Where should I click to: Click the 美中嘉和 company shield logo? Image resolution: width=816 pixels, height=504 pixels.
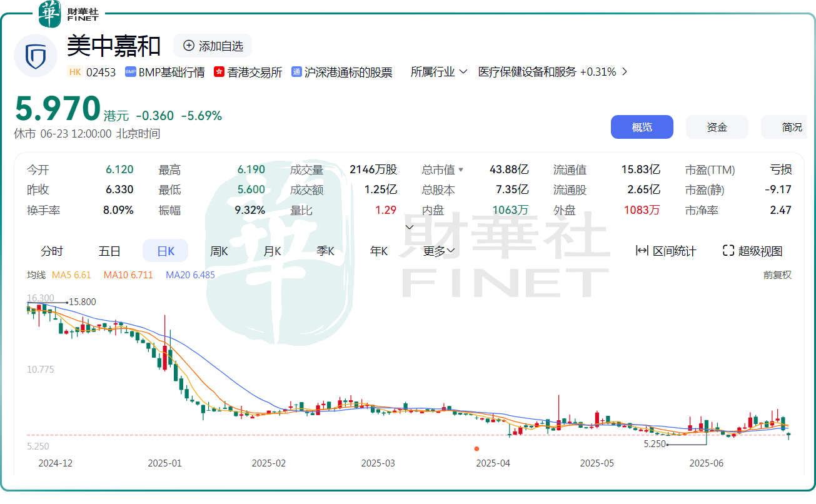[x=36, y=56]
